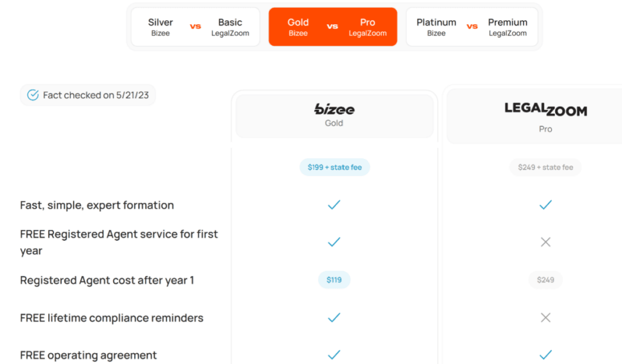Viewport: 622px width, 364px height.
Task: Select the Silver vs Basic comparison tab
Action: click(x=196, y=27)
